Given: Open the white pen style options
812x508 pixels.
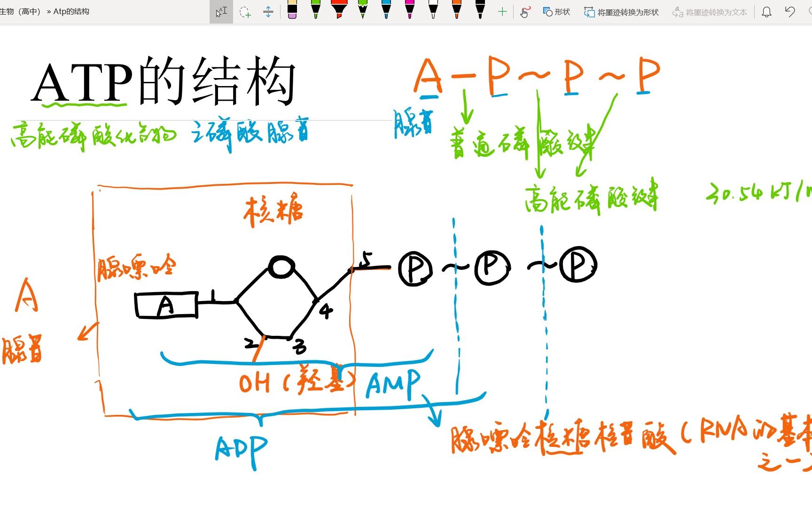Looking at the screenshot, I should click(x=433, y=12).
